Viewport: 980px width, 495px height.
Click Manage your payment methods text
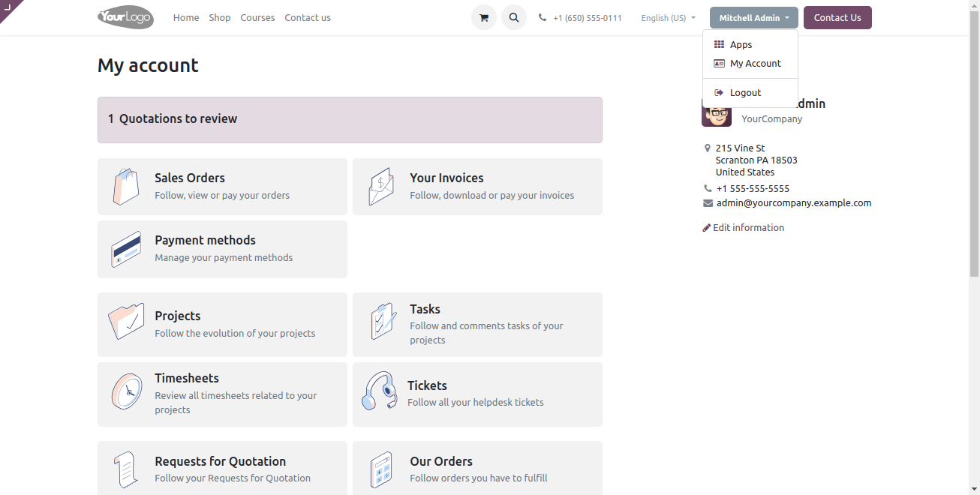224,258
